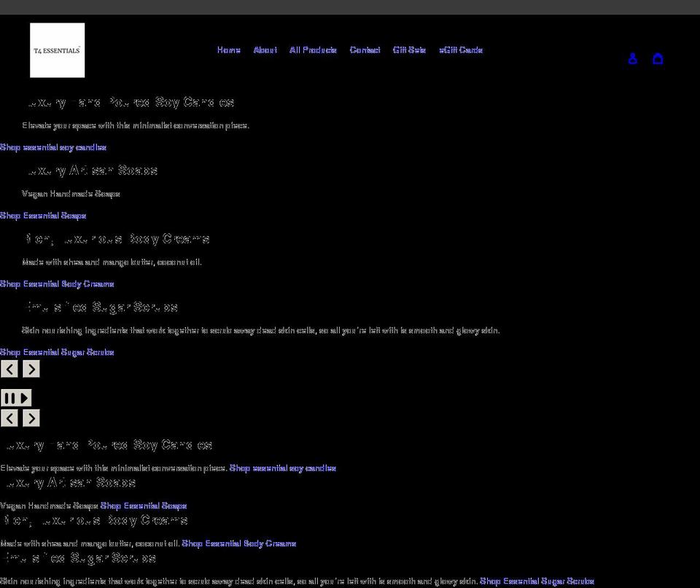This screenshot has width=700, height=588.
Task: Open the About page
Action: (x=265, y=50)
